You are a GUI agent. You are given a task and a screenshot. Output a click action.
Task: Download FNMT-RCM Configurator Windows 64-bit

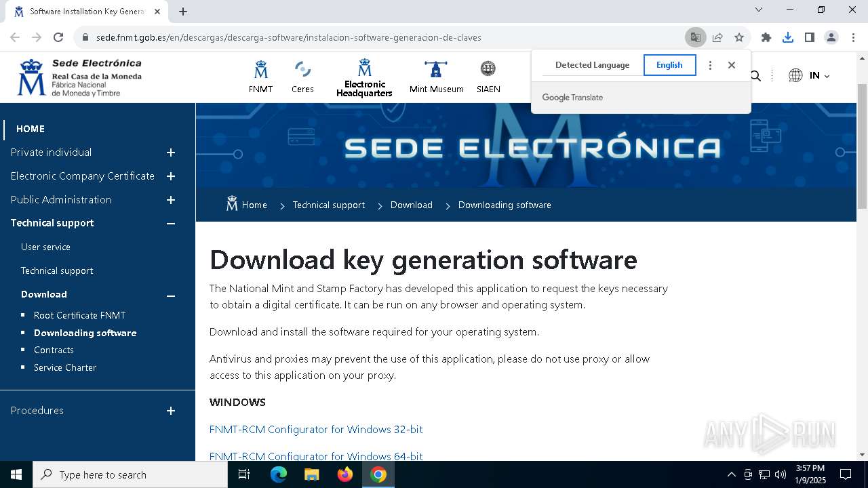click(316, 456)
